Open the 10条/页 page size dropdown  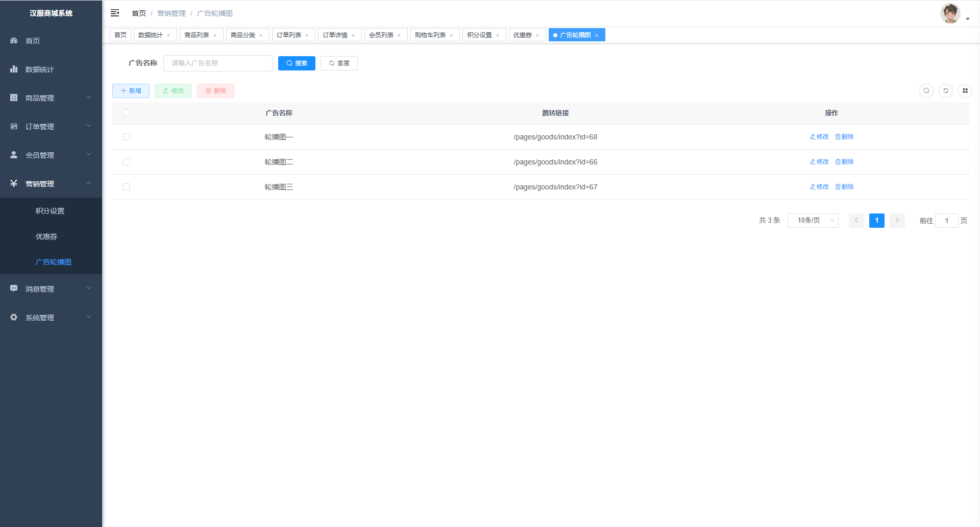point(813,221)
